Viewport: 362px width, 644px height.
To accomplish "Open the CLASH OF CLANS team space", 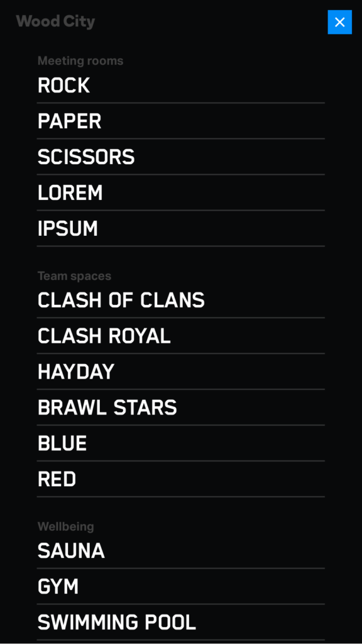I will pyautogui.click(x=180, y=300).
